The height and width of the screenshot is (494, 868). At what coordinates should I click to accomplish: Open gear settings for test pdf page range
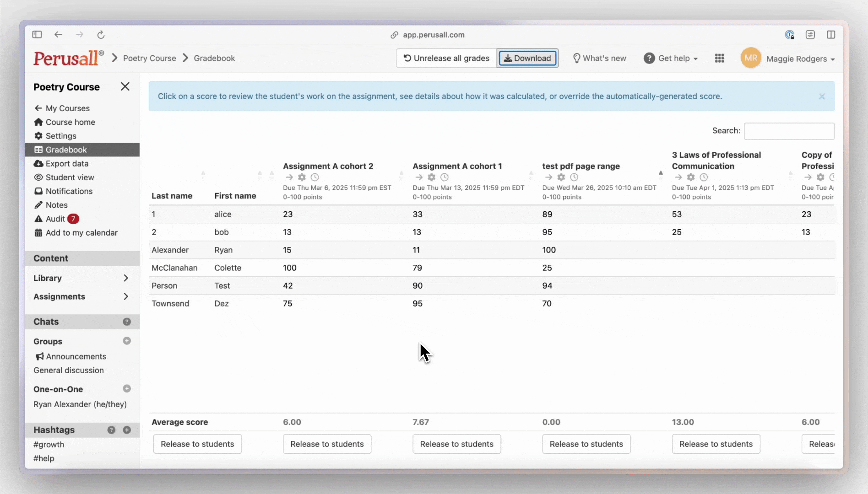click(x=561, y=177)
